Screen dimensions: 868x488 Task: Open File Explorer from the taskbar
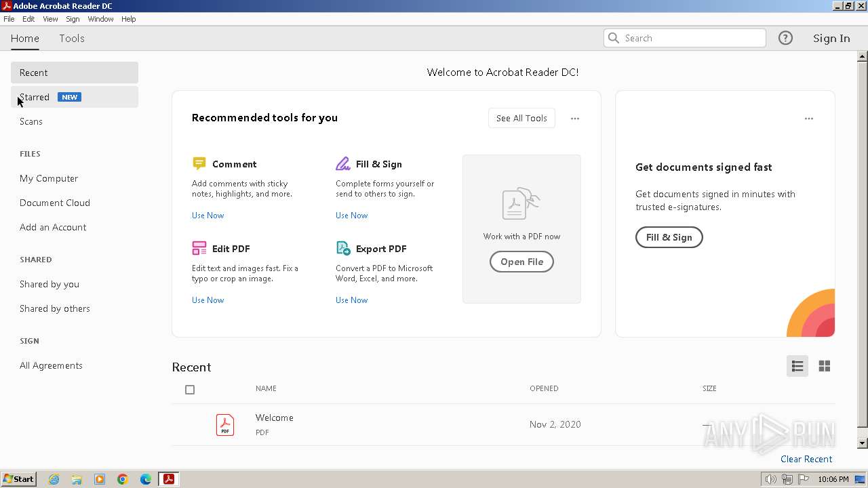click(x=77, y=479)
